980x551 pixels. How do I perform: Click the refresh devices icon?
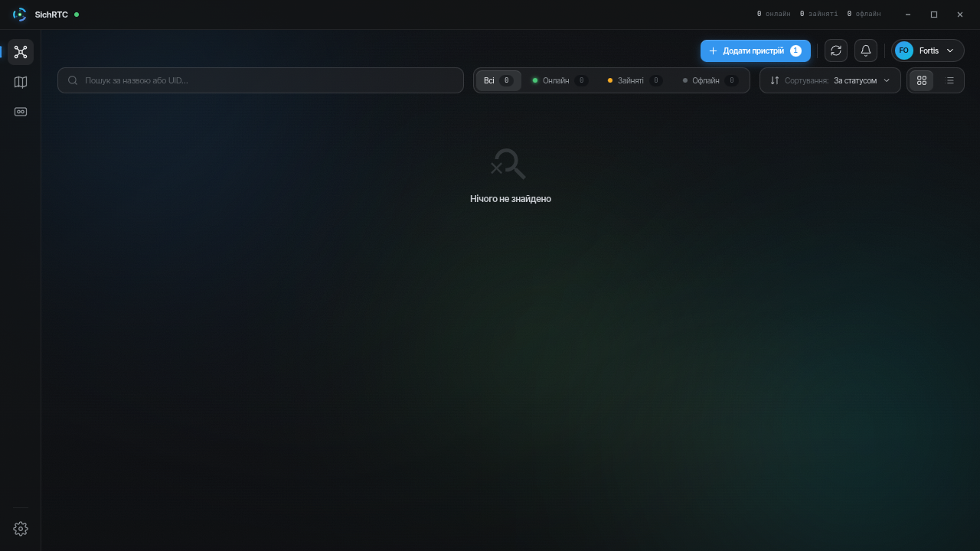point(836,51)
